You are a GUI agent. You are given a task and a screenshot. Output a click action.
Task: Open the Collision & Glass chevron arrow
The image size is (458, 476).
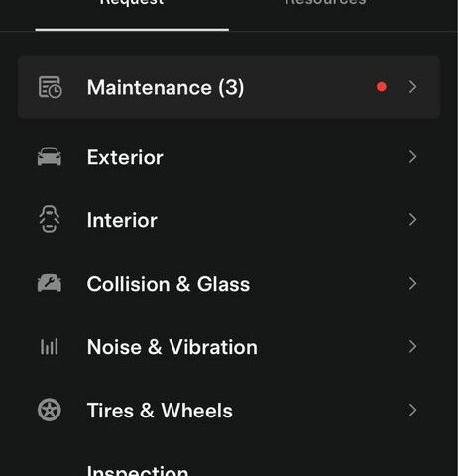pyautogui.click(x=412, y=284)
